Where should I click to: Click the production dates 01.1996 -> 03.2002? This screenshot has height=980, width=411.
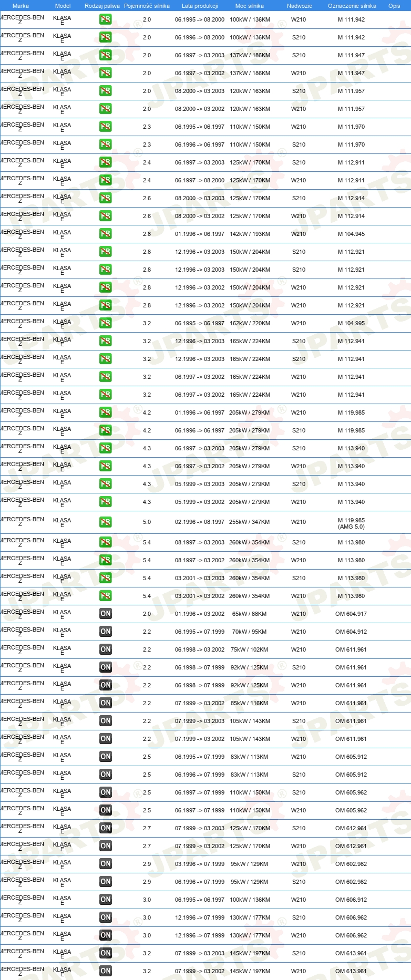tap(200, 614)
